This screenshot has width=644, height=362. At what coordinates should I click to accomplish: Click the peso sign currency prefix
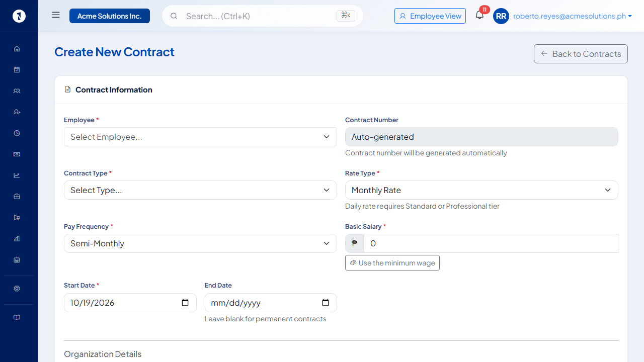pyautogui.click(x=355, y=243)
